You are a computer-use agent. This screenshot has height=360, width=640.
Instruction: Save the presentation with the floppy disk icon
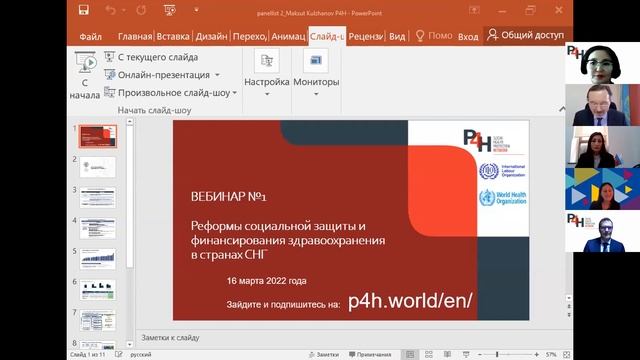[84, 10]
